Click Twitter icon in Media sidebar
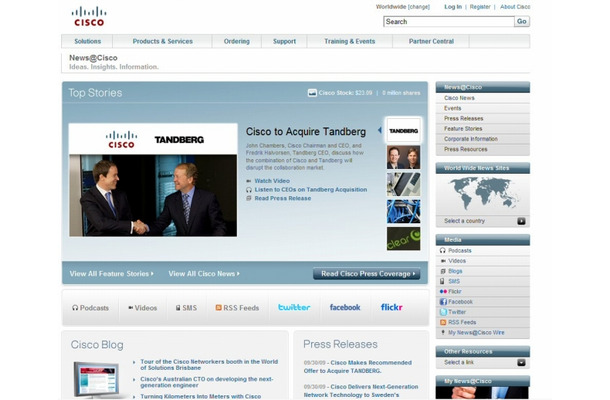Viewport: 610px width, 400px height. pyautogui.click(x=443, y=312)
